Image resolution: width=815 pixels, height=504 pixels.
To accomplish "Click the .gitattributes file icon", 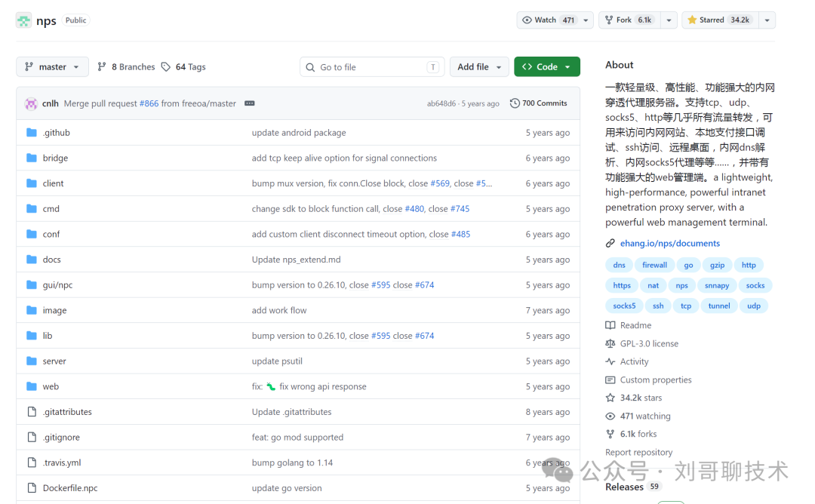I will tap(32, 412).
